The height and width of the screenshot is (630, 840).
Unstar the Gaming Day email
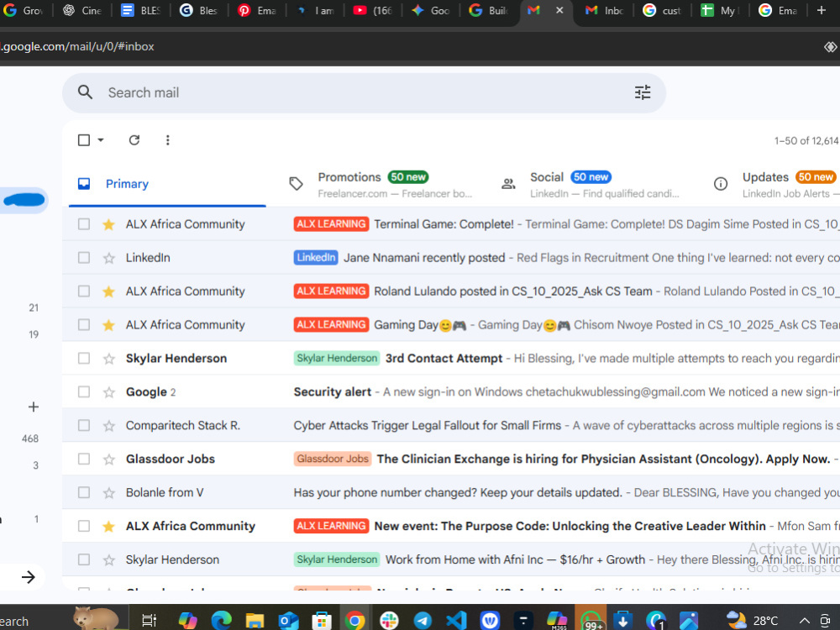coord(108,325)
